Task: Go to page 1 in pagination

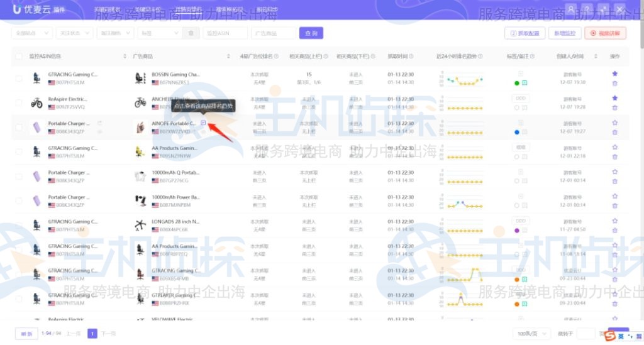Action: [x=92, y=334]
